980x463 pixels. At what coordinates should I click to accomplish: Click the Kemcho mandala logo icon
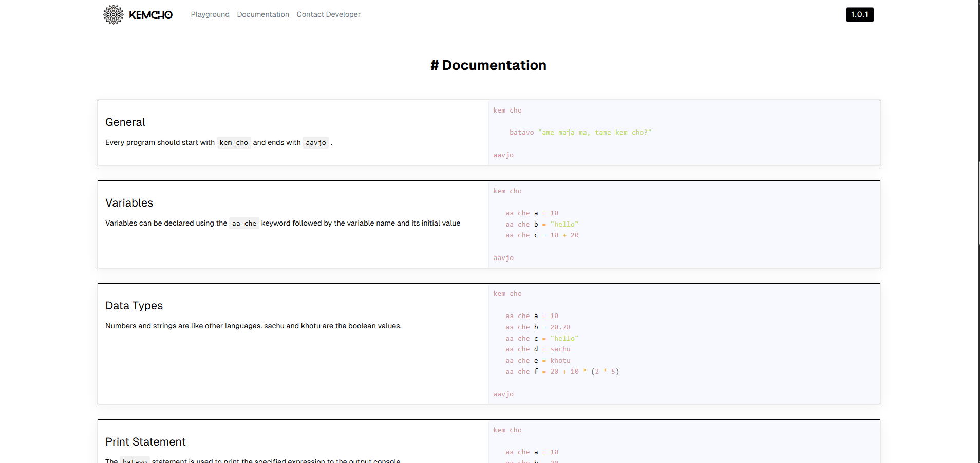pyautogui.click(x=114, y=14)
